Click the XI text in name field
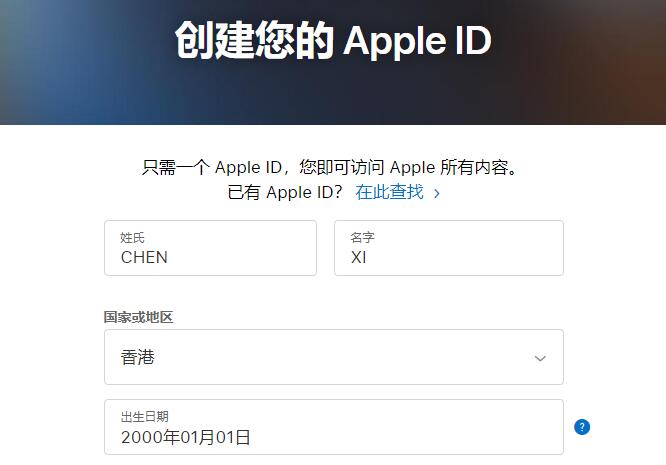The height and width of the screenshot is (465, 666). [x=358, y=257]
